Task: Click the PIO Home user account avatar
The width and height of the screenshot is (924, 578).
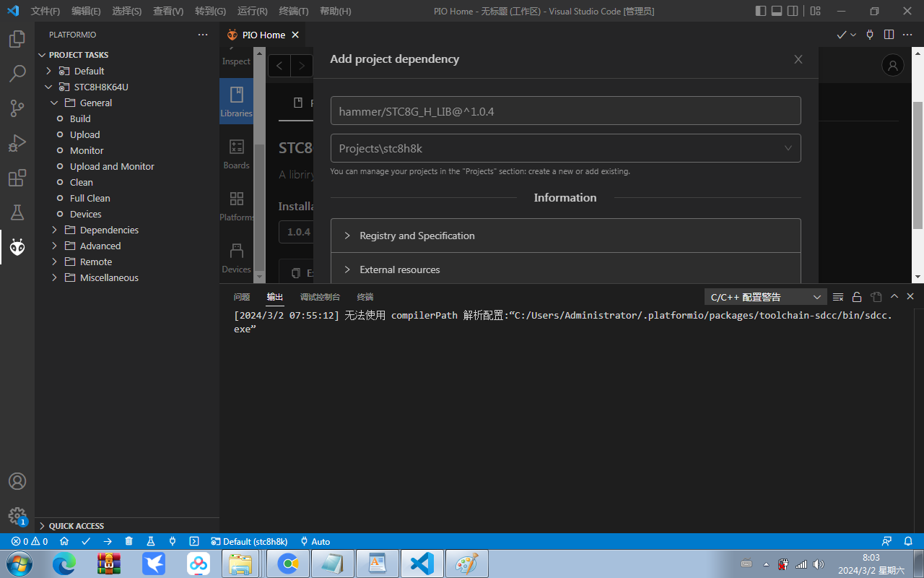Action: pos(893,65)
